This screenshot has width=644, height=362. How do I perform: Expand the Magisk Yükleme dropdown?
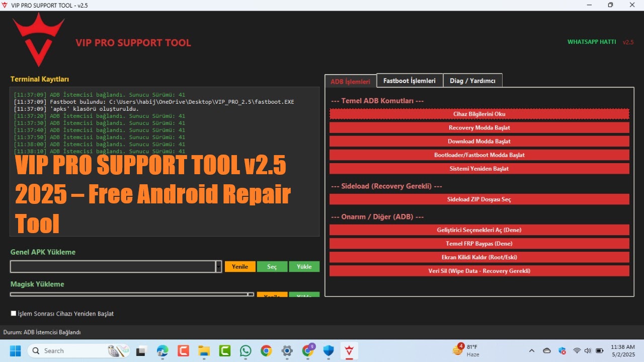coord(251,295)
